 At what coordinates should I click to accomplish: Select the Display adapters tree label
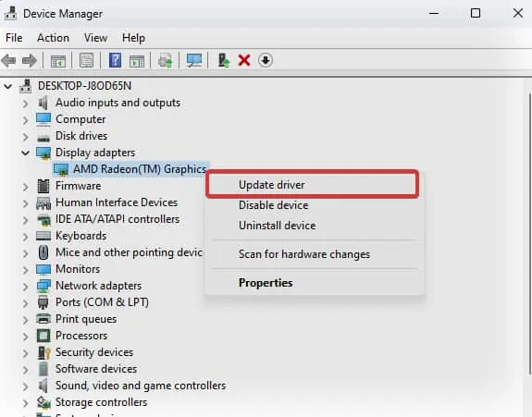click(x=95, y=153)
